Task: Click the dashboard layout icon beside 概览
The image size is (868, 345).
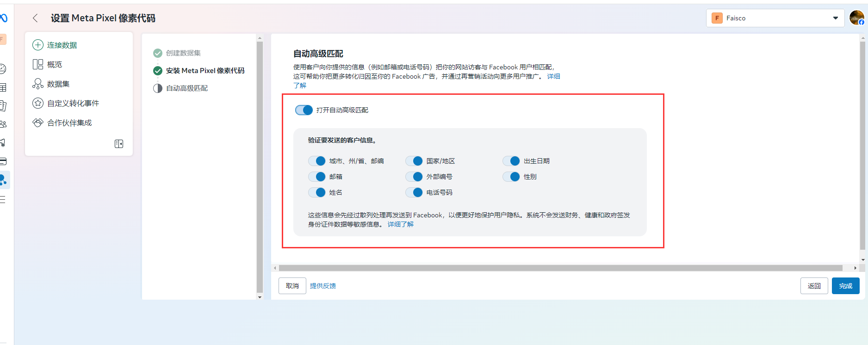Action: point(38,64)
